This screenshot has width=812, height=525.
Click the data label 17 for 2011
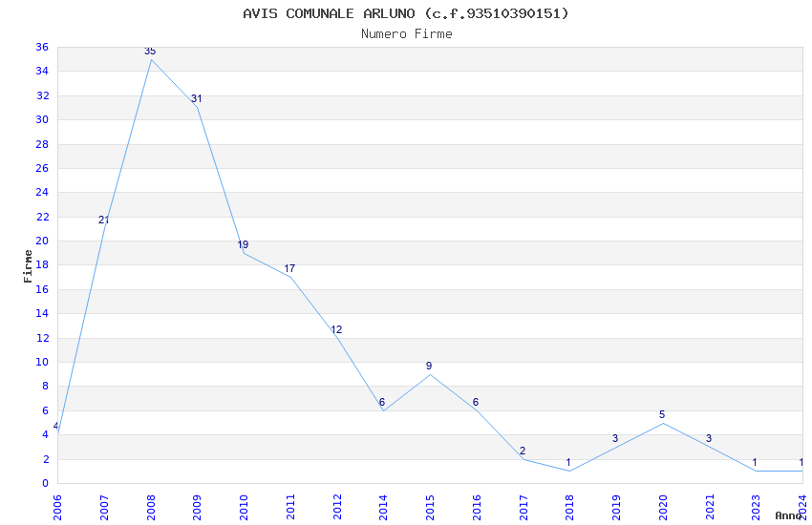pos(289,268)
